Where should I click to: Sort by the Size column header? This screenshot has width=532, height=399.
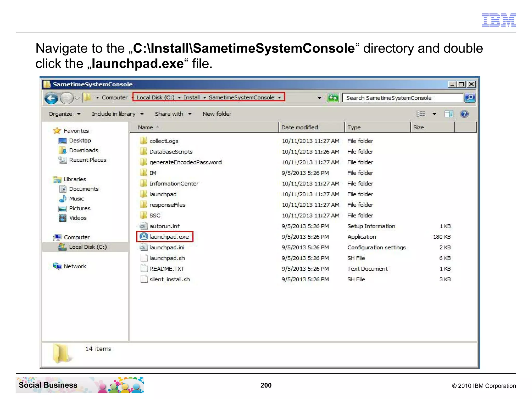(433, 127)
